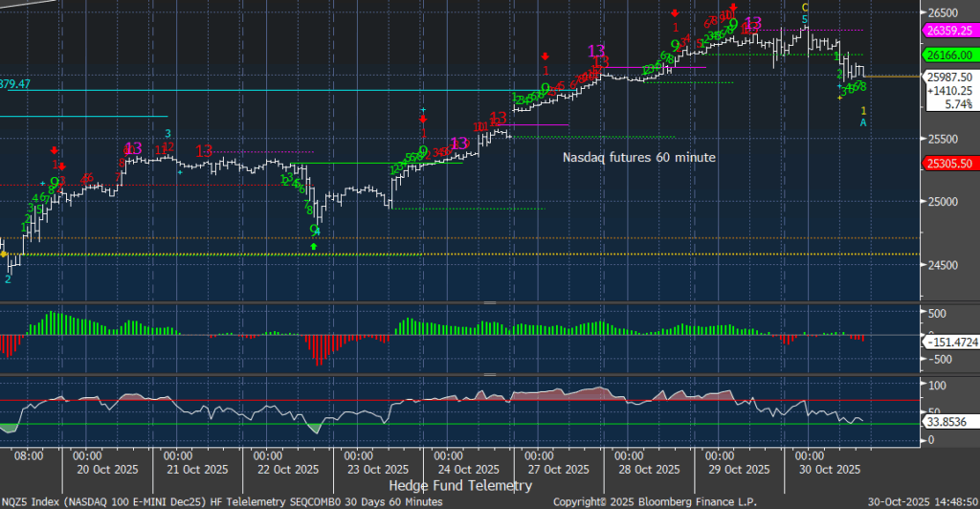Click the red down arrow above the 27 Oct bars

click(x=545, y=56)
